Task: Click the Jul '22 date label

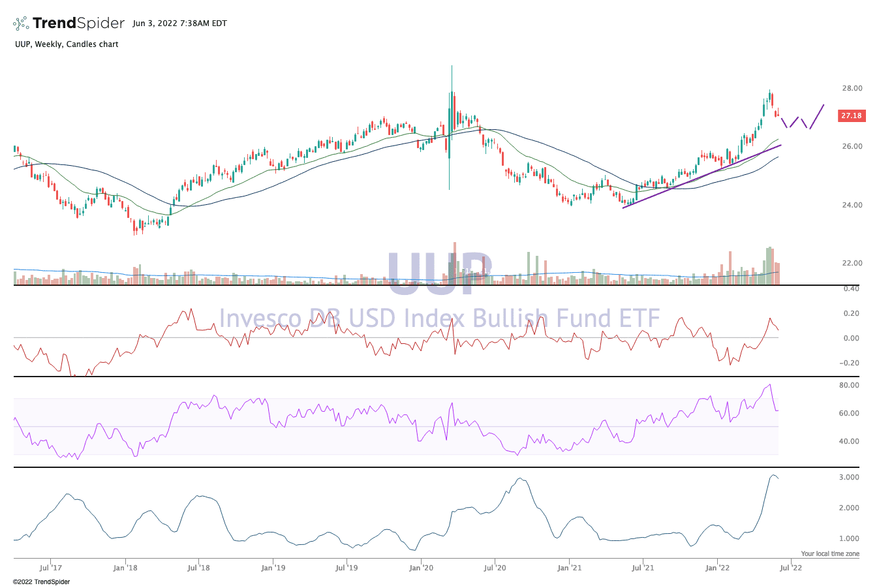Action: coord(791,568)
